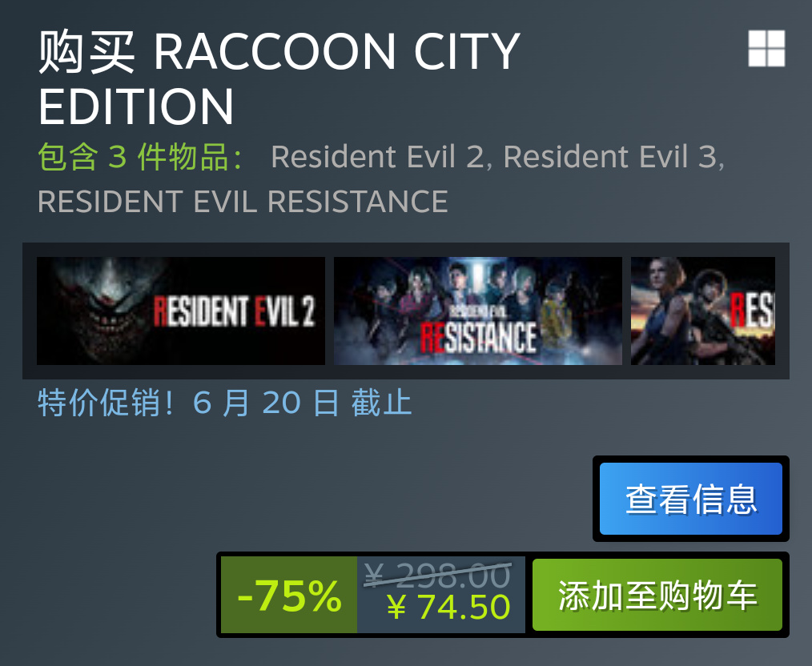The height and width of the screenshot is (666, 812).
Task: Follow the "Resident Evil 2," item link
Action: [381, 157]
